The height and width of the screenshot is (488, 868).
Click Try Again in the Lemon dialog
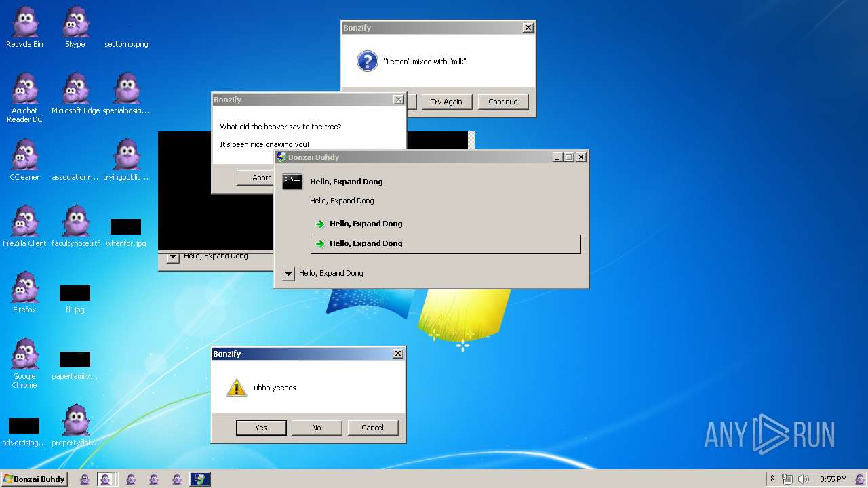(446, 102)
